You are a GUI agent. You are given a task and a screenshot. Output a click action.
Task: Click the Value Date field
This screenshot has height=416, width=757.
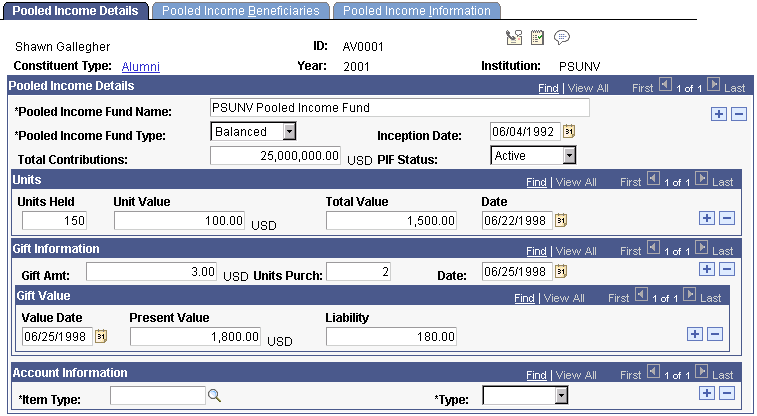57,336
